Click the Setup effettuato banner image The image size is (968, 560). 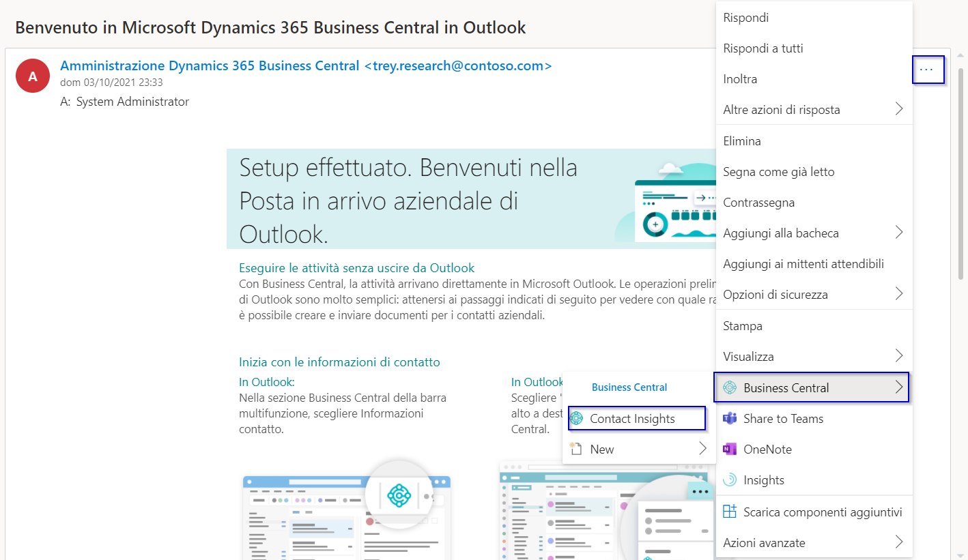click(471, 198)
